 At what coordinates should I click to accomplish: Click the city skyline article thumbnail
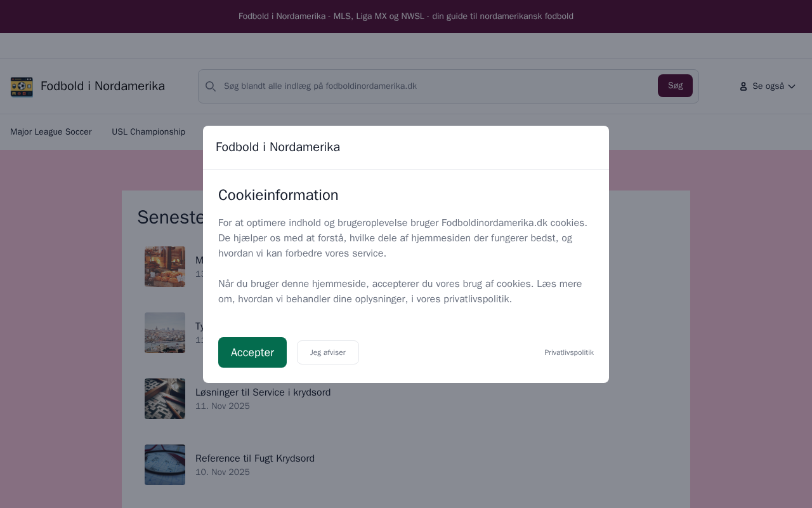(x=165, y=333)
